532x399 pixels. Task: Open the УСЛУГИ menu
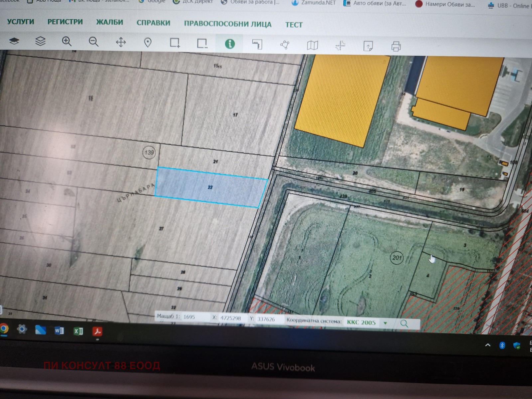[21, 22]
